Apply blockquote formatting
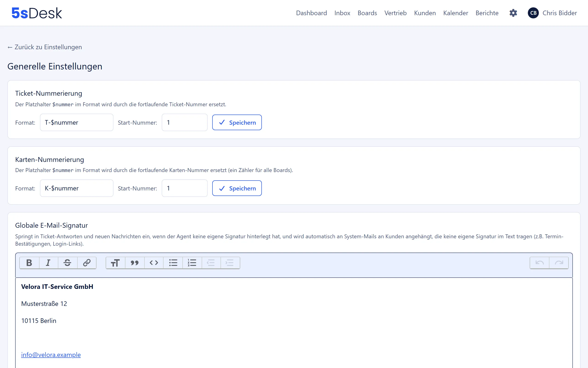 point(135,263)
